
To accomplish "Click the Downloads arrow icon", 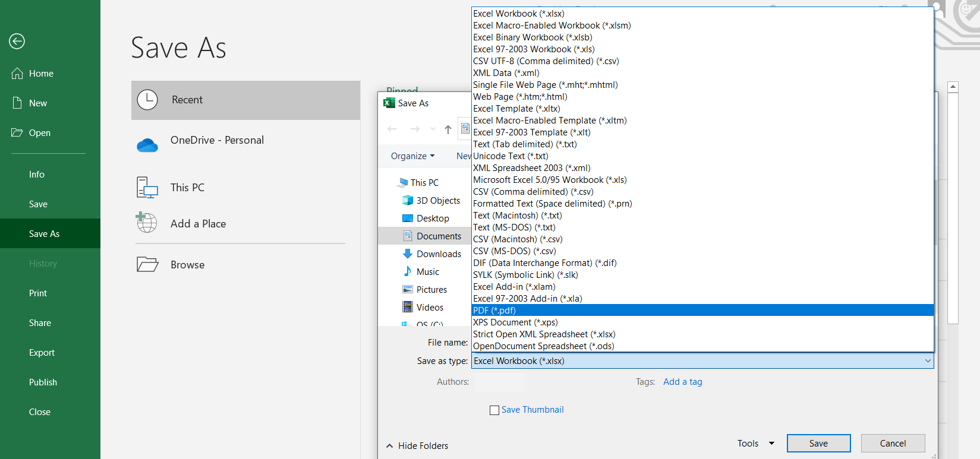I will (408, 254).
